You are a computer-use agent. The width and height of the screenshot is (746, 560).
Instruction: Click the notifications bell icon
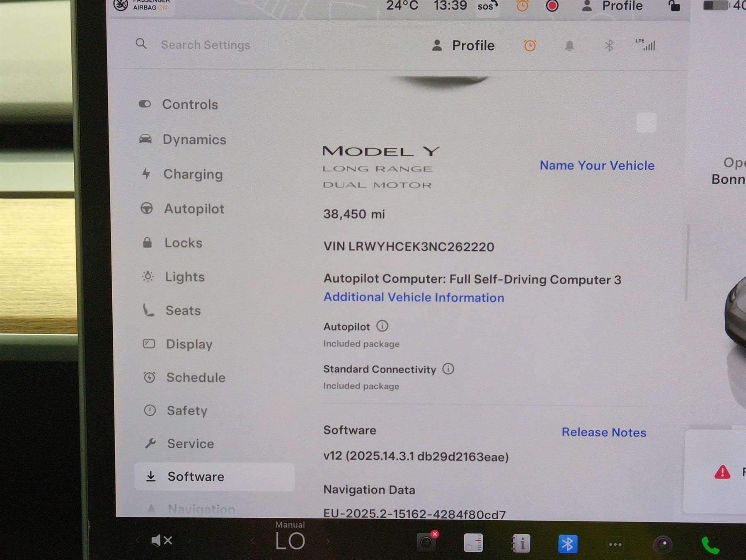tap(569, 46)
